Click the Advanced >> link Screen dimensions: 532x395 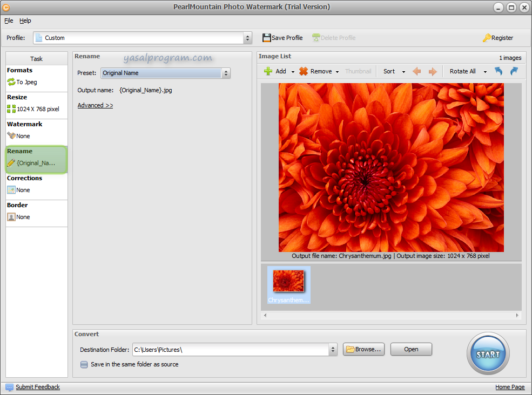coord(95,105)
